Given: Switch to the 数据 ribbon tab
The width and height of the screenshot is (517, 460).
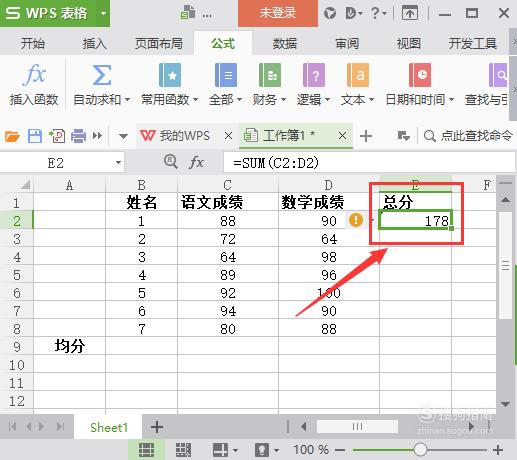Looking at the screenshot, I should [285, 43].
